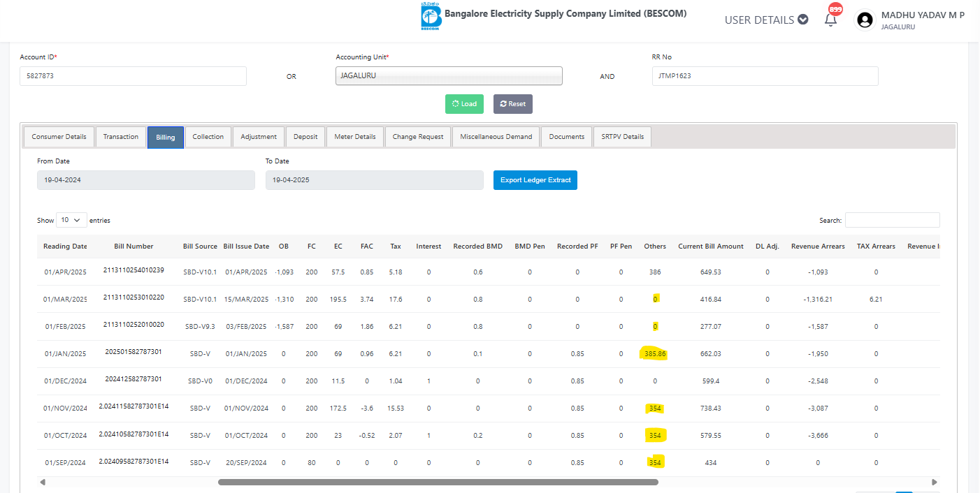Click bill number 2113110252010020
The width and height of the screenshot is (980, 493).
[134, 325]
